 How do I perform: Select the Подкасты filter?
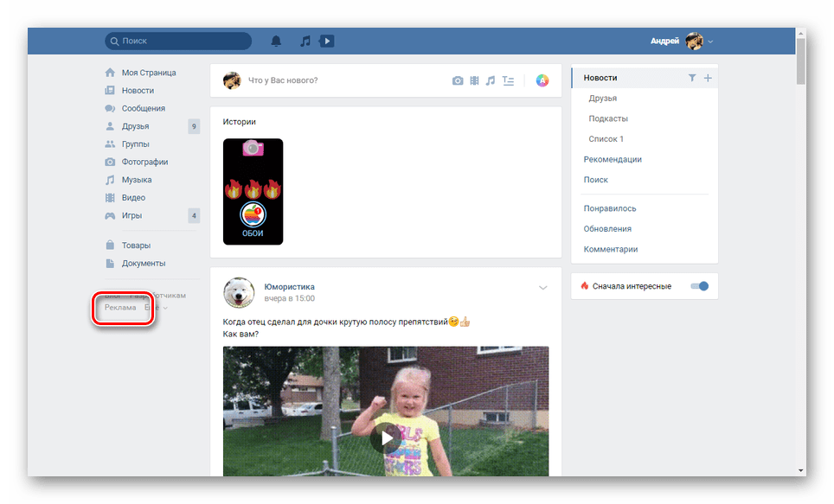[608, 118]
